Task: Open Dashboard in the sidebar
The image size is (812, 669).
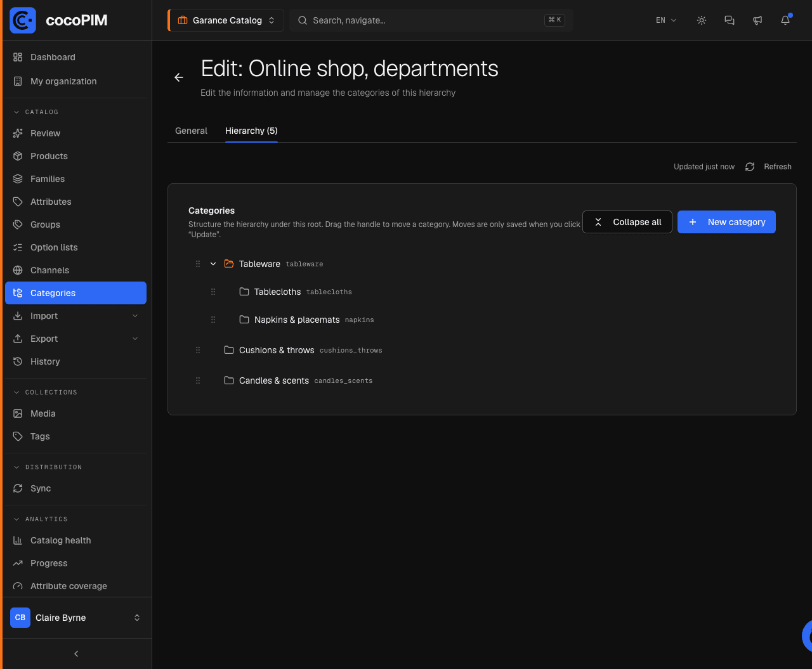Action: click(x=76, y=57)
